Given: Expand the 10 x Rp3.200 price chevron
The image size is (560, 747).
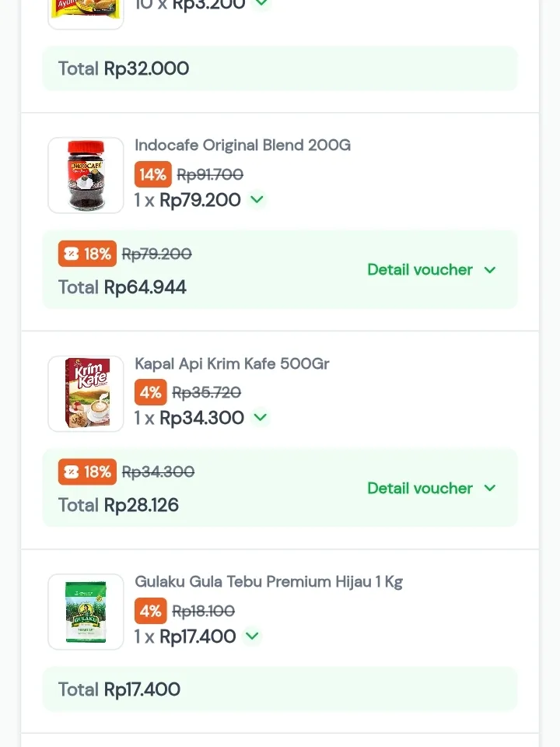Looking at the screenshot, I should pyautogui.click(x=261, y=4).
